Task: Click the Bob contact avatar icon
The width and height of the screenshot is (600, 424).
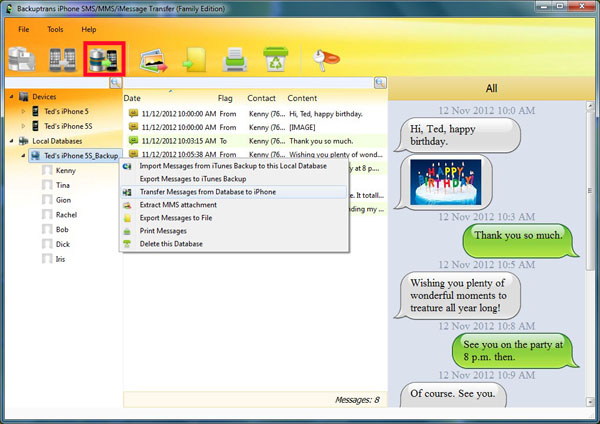Action: (47, 230)
